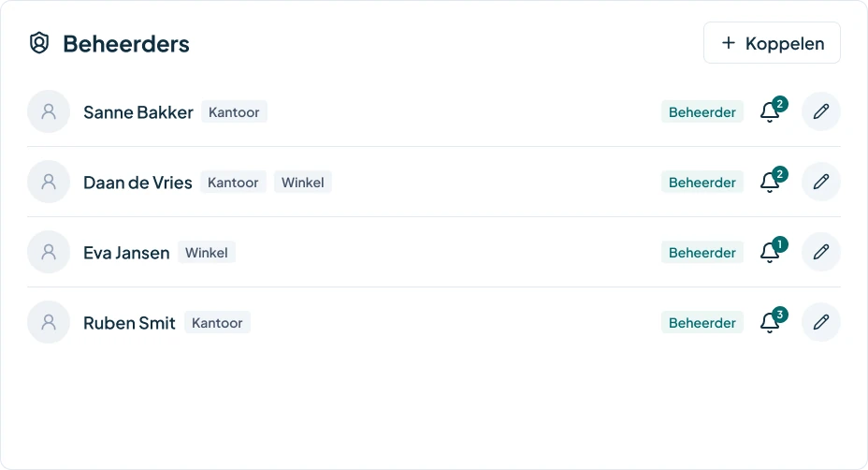868x470 pixels.
Task: Edit Daan de Vries with pencil icon
Action: click(821, 182)
